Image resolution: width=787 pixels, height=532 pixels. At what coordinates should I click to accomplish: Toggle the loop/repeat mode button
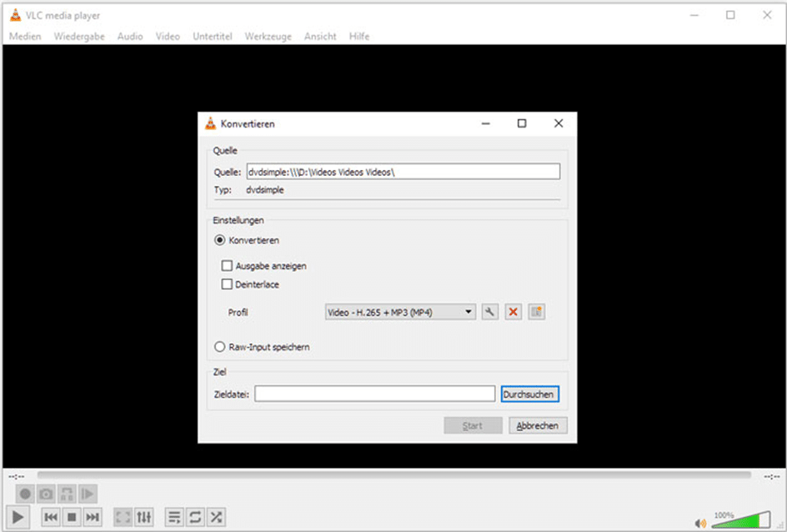tap(195, 517)
